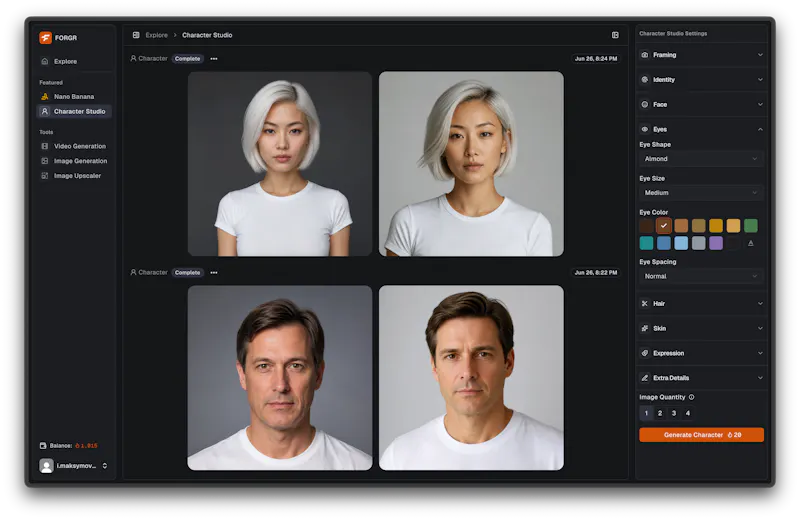Select image quantity 3
This screenshot has width=800, height=520.
[674, 413]
